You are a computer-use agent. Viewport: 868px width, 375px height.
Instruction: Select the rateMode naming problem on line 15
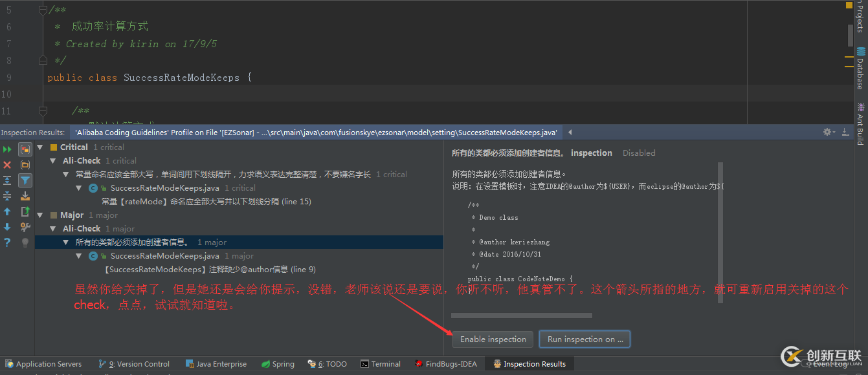(206, 202)
